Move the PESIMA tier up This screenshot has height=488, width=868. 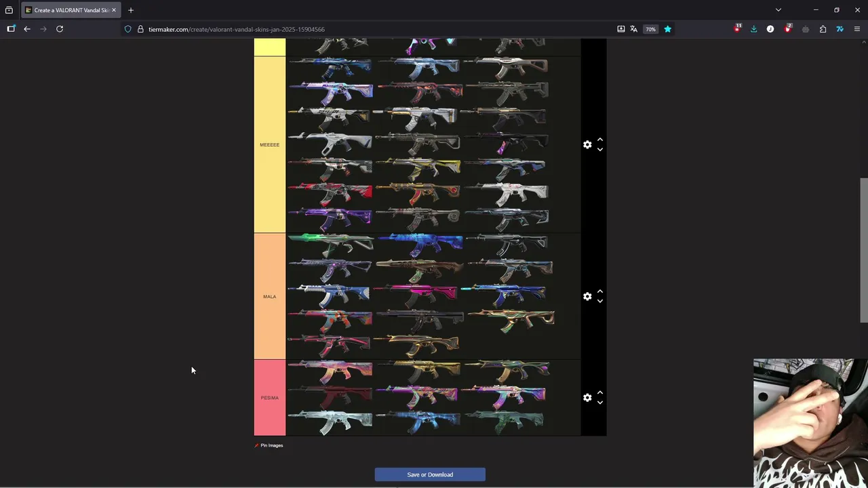tap(599, 393)
